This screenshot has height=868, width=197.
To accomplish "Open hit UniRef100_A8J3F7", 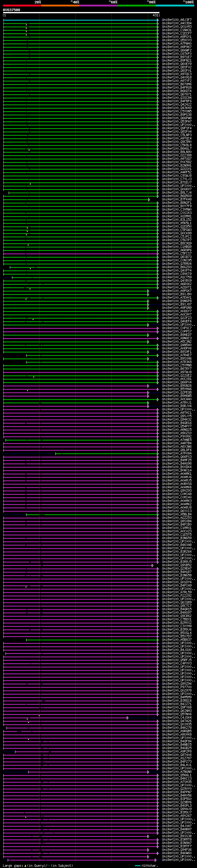I will pos(177,20).
